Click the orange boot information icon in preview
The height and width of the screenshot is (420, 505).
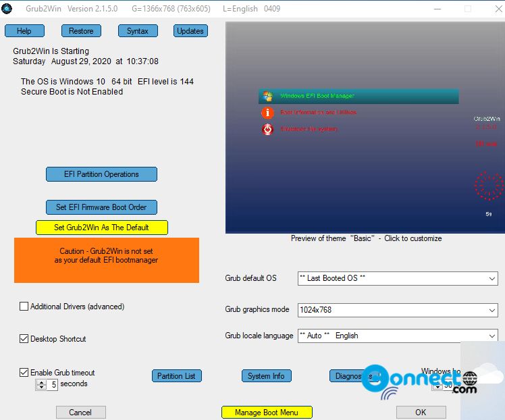(267, 113)
